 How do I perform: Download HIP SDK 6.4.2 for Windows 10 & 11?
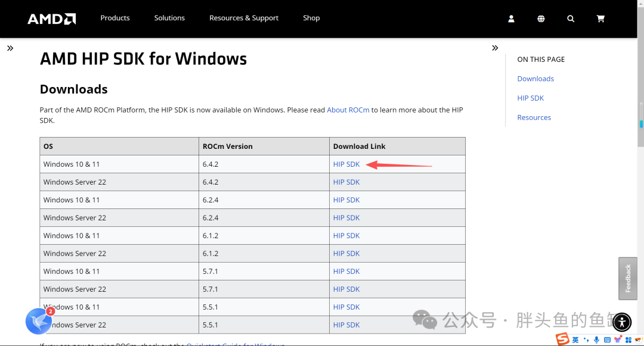tap(346, 164)
